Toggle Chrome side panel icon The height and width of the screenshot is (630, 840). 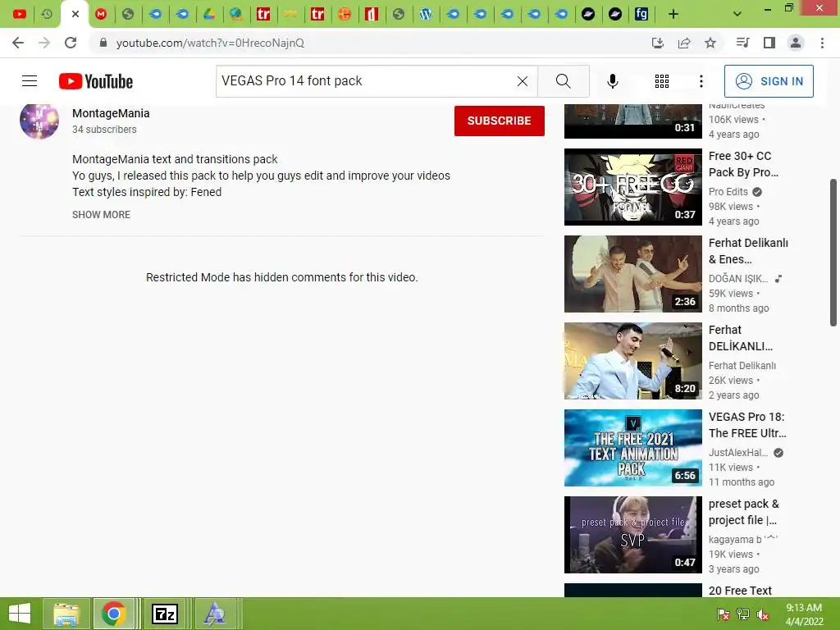tap(769, 43)
